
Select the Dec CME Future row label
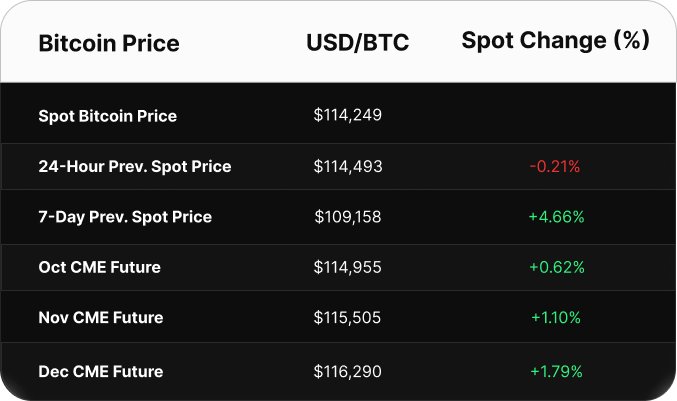coord(100,371)
